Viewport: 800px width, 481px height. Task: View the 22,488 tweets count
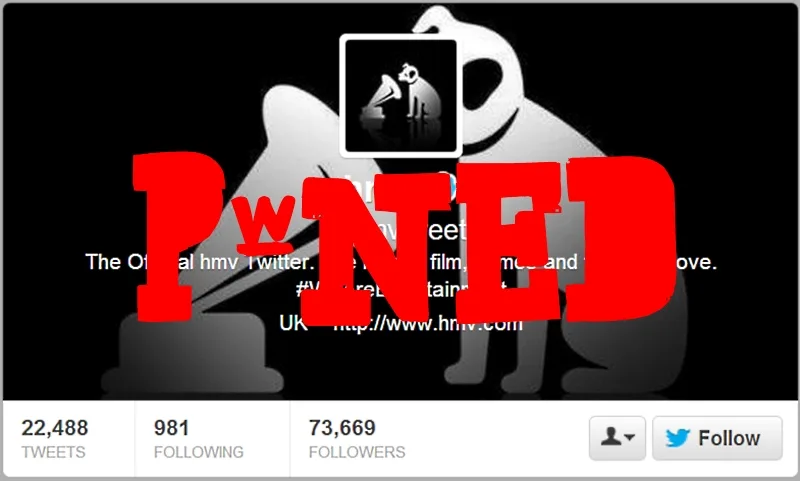55,428
